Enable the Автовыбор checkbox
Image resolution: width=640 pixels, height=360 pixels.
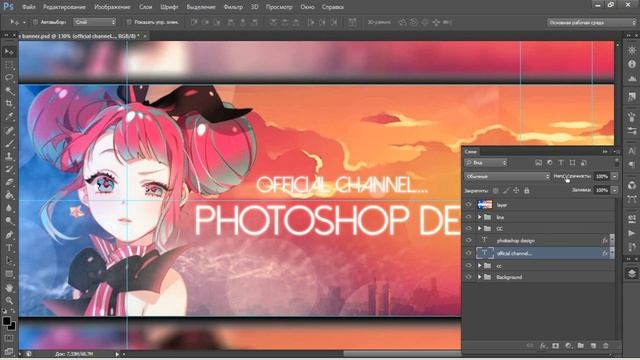36,22
